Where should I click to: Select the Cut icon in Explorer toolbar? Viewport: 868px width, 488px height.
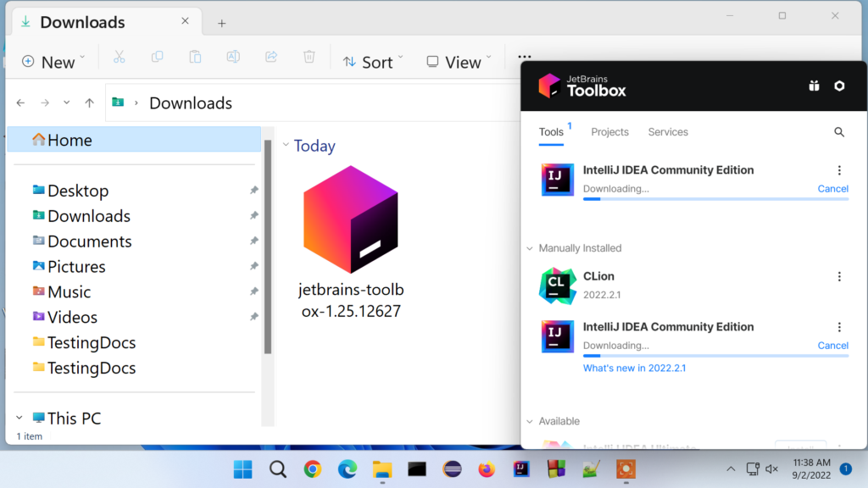pyautogui.click(x=120, y=57)
